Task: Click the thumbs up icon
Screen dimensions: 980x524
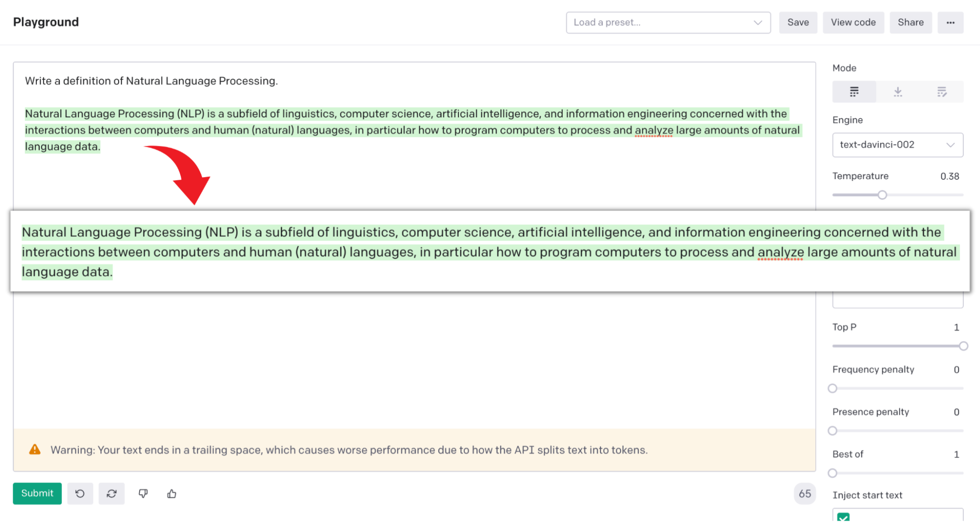Action: (x=172, y=494)
